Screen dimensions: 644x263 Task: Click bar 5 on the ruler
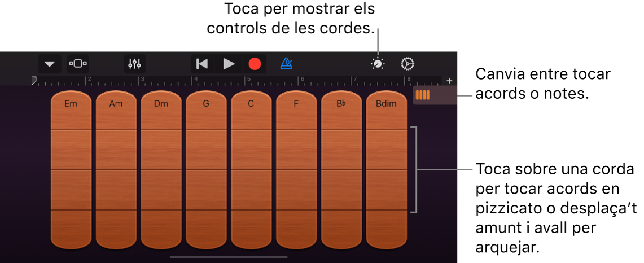[249, 80]
